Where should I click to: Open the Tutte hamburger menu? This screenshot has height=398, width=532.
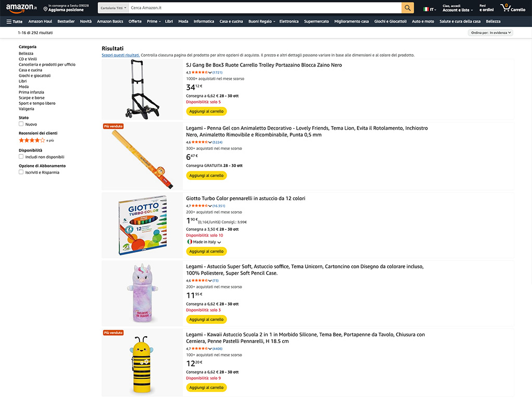pos(14,21)
